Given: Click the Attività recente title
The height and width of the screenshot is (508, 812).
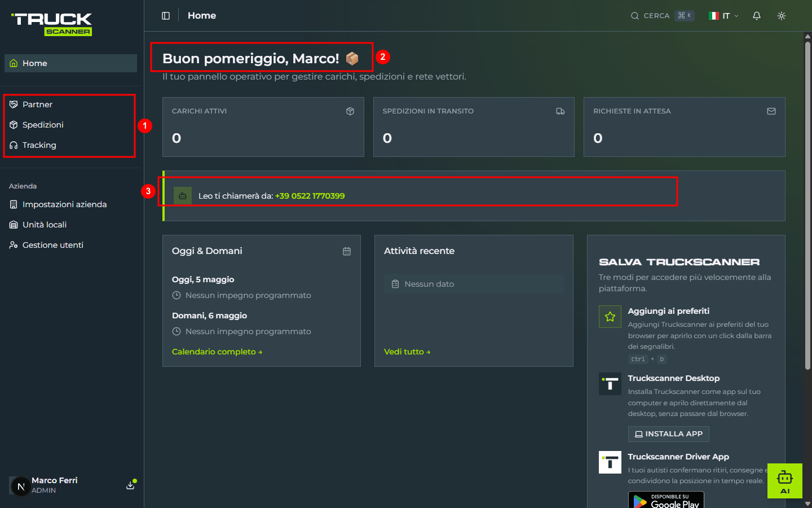Looking at the screenshot, I should [x=419, y=251].
